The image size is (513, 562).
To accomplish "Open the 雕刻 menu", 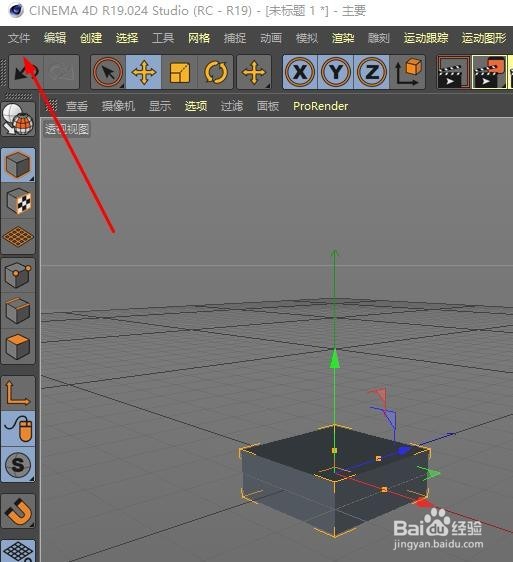I will click(x=379, y=38).
